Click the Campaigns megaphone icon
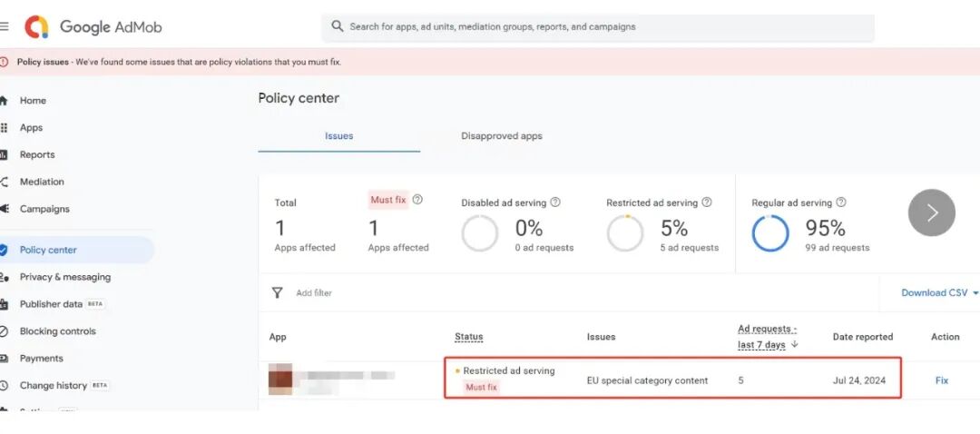Screen dimensions: 980x434 tap(4, 209)
